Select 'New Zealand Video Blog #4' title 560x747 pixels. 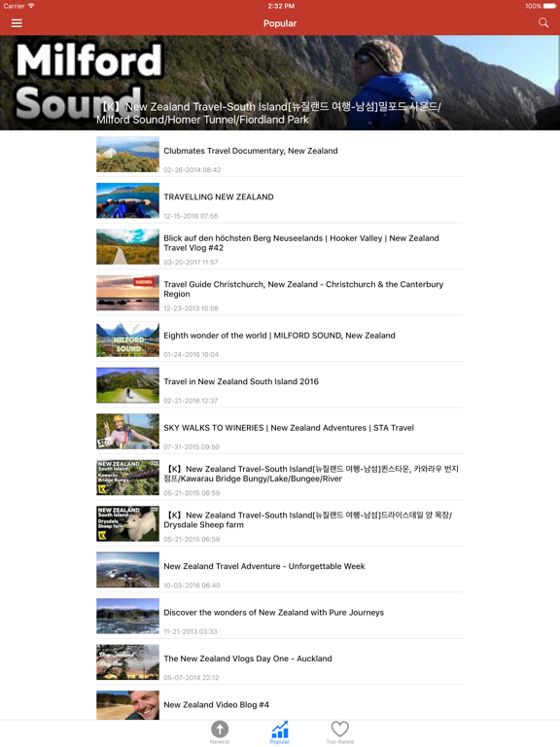pyautogui.click(x=216, y=704)
